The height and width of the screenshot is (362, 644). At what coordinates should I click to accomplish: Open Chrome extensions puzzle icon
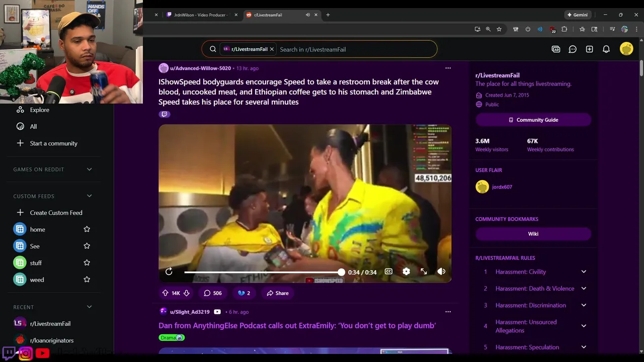tap(564, 29)
